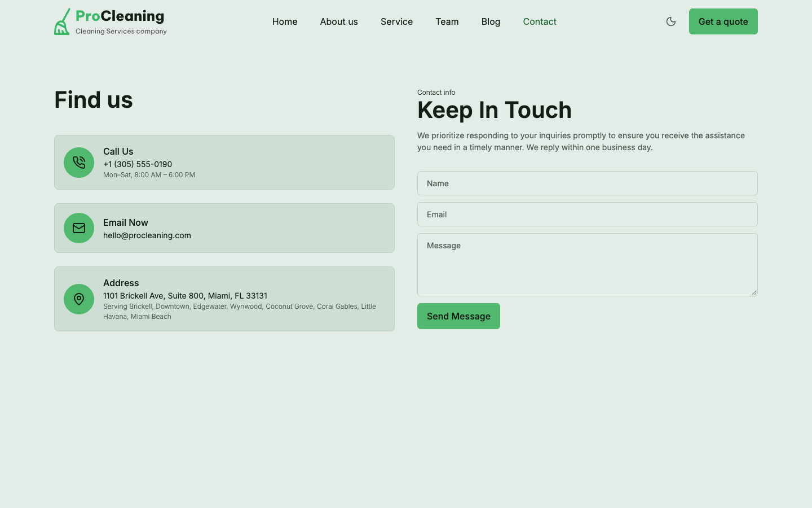
Task: Click the ProCleaning brand name text
Action: [120, 16]
